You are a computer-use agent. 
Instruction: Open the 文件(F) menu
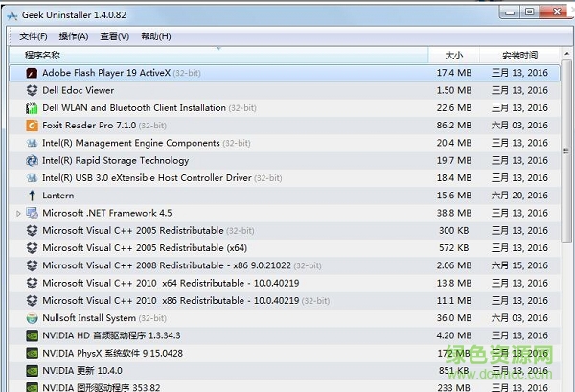tap(34, 36)
